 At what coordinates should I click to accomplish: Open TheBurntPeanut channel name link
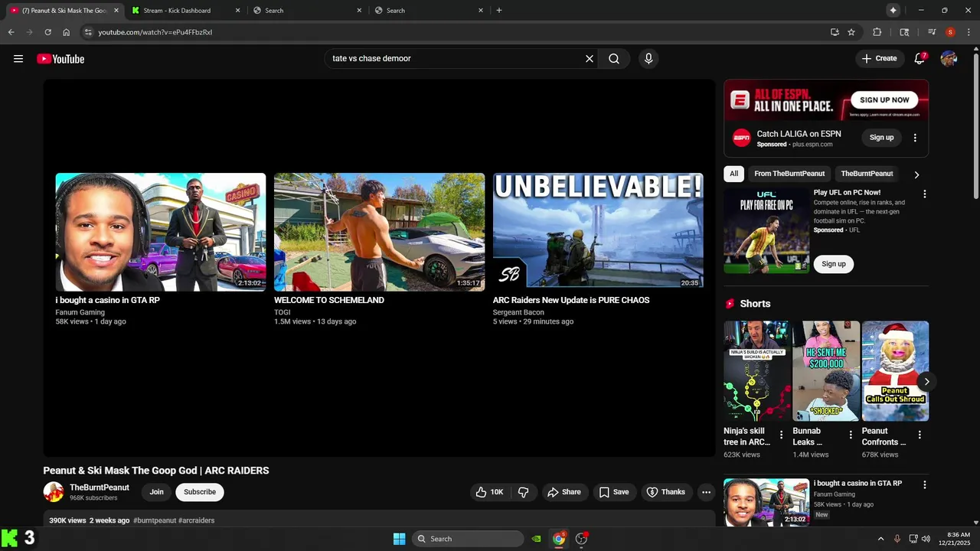(x=100, y=487)
